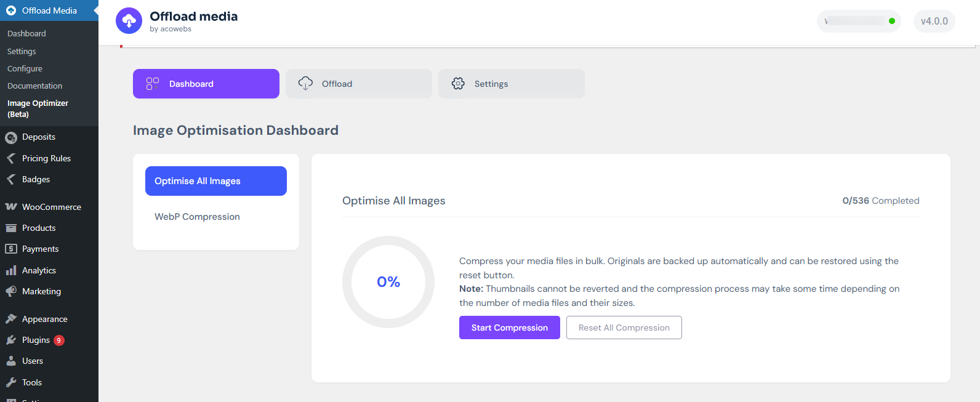Viewport: 980px width, 402px height.
Task: Click the Dashboard tab grid icon
Action: (153, 84)
